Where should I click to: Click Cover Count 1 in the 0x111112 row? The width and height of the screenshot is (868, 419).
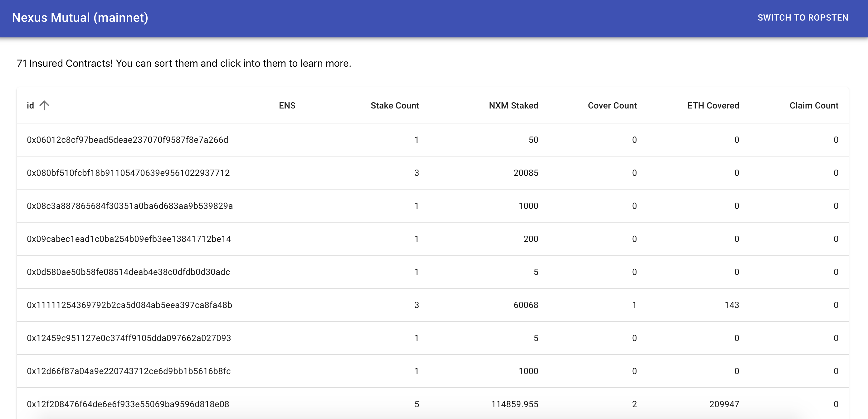point(635,305)
